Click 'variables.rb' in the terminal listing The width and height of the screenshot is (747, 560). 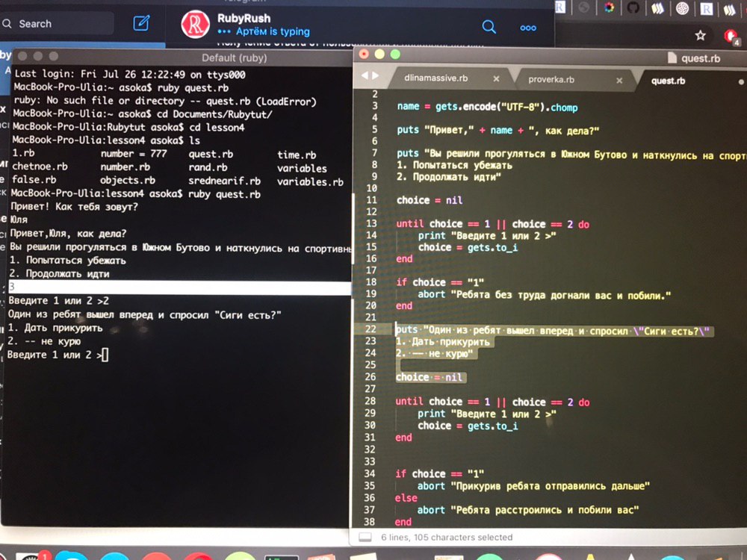(310, 182)
